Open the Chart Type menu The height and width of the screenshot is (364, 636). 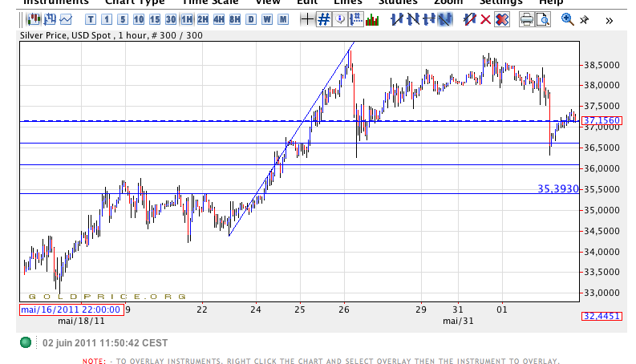135,2
